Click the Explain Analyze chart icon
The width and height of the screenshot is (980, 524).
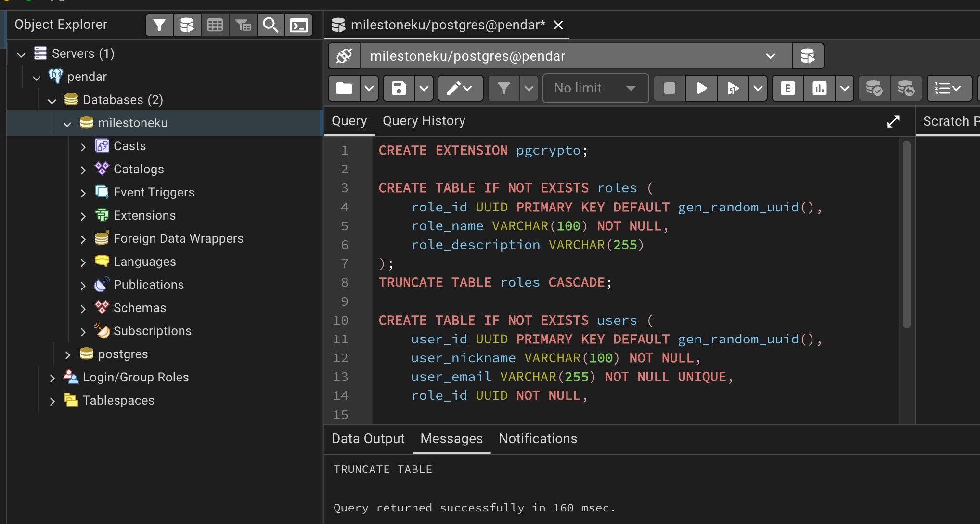tap(820, 88)
